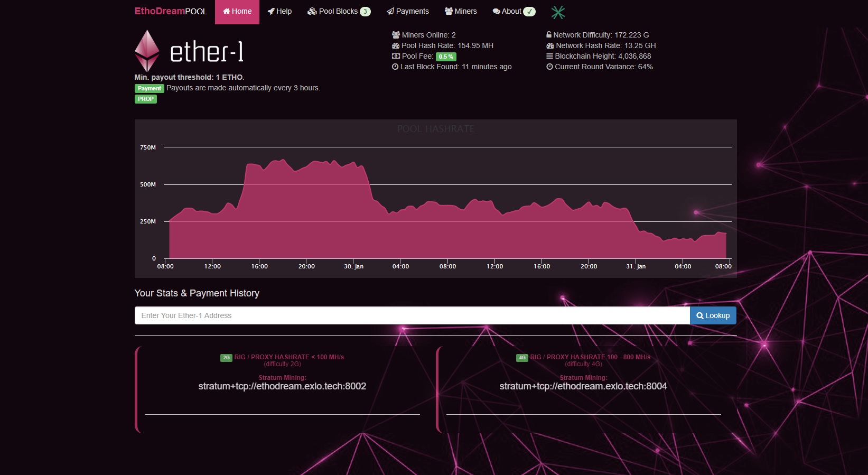The width and height of the screenshot is (868, 475).
Task: Click the EthoDreamPOOL brand logo text
Action: coord(171,11)
